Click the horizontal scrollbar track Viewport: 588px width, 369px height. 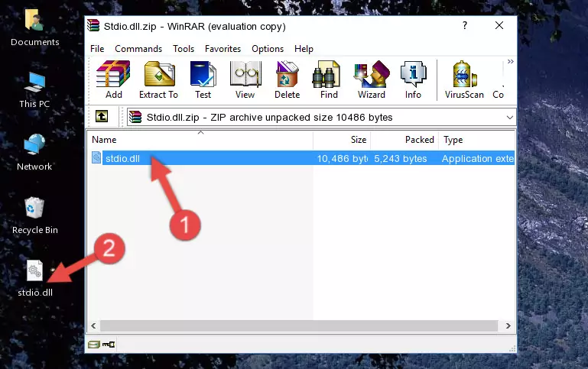pyautogui.click(x=299, y=326)
